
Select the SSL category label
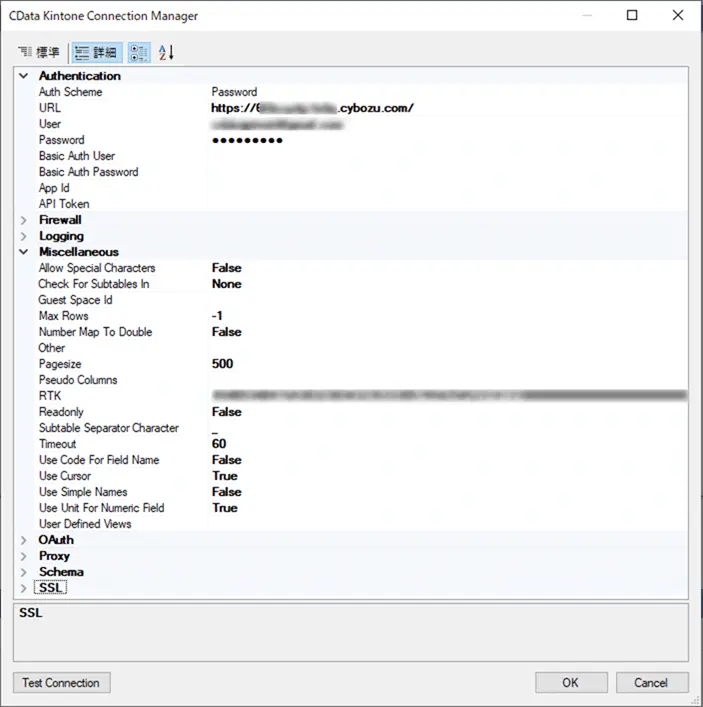coord(51,588)
